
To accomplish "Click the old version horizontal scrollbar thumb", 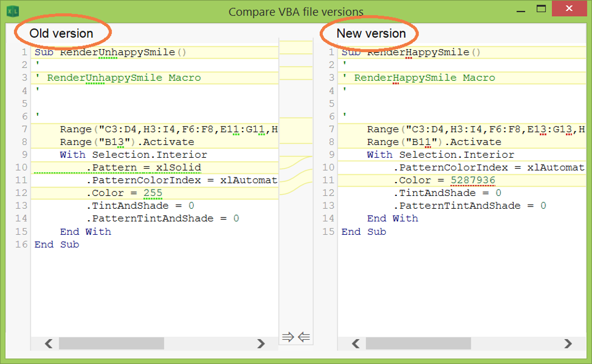I will [x=111, y=344].
